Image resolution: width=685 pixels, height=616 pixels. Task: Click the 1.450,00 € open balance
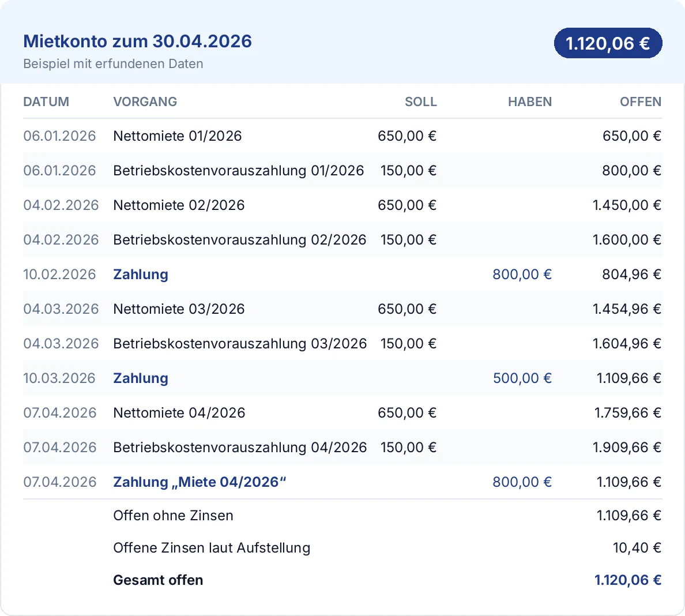pyautogui.click(x=627, y=205)
